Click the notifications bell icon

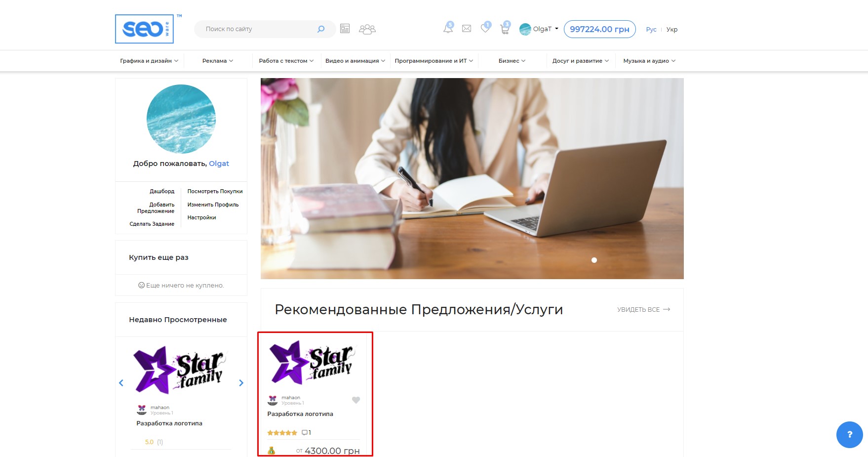click(448, 29)
